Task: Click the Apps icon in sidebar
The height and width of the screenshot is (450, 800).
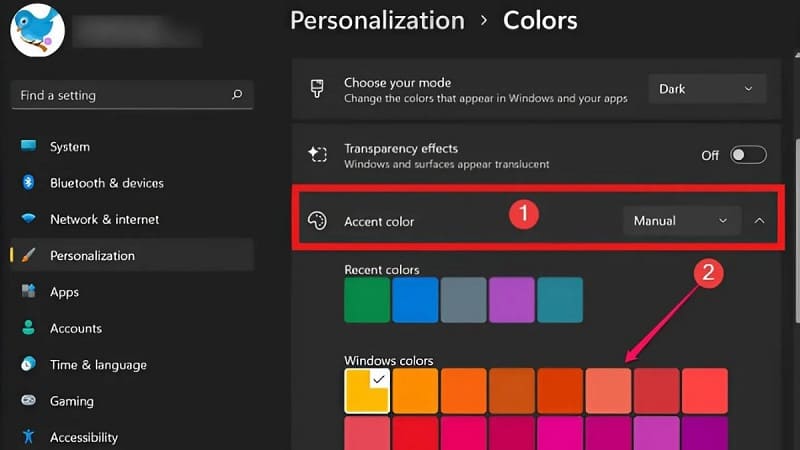Action: 29,292
